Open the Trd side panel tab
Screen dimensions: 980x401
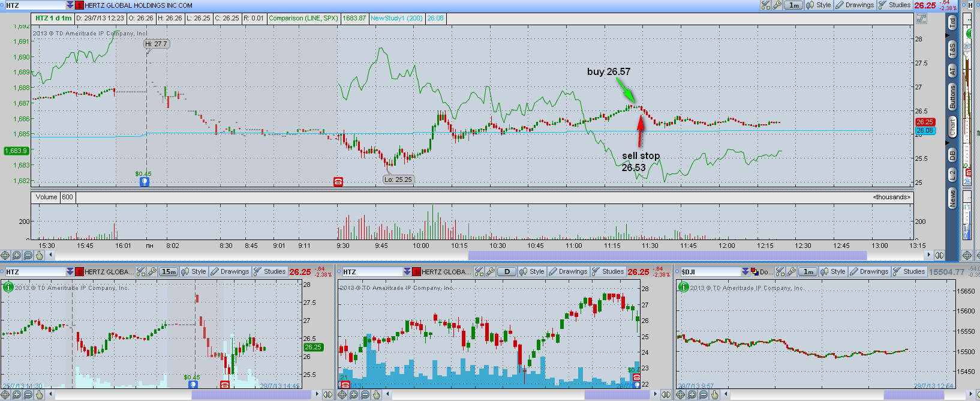tap(952, 22)
